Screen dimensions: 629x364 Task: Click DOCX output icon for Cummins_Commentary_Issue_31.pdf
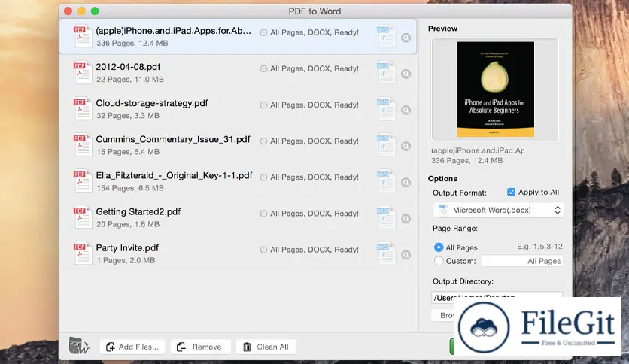pos(386,145)
